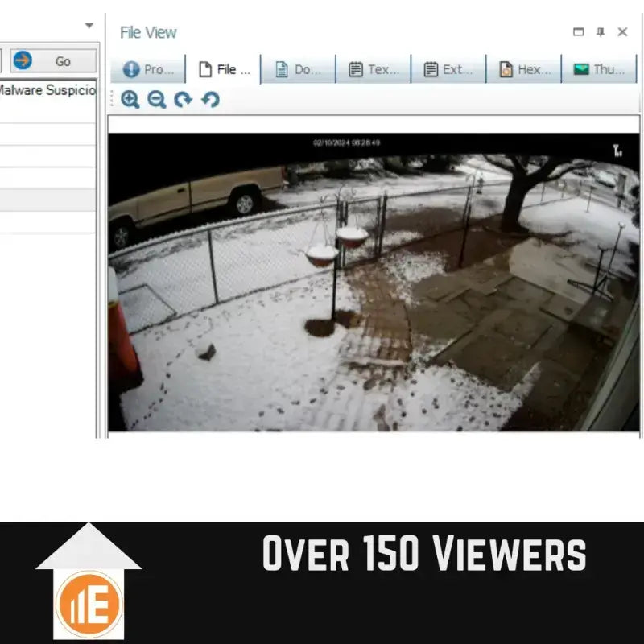Open the Document tab
This screenshot has width=644, height=644.
tap(298, 69)
